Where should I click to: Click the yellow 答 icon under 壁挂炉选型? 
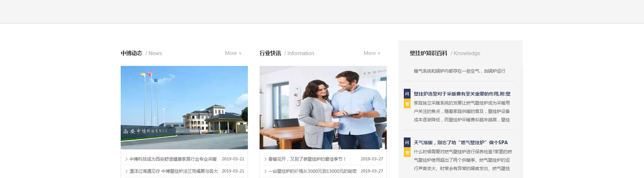[x=407, y=103]
